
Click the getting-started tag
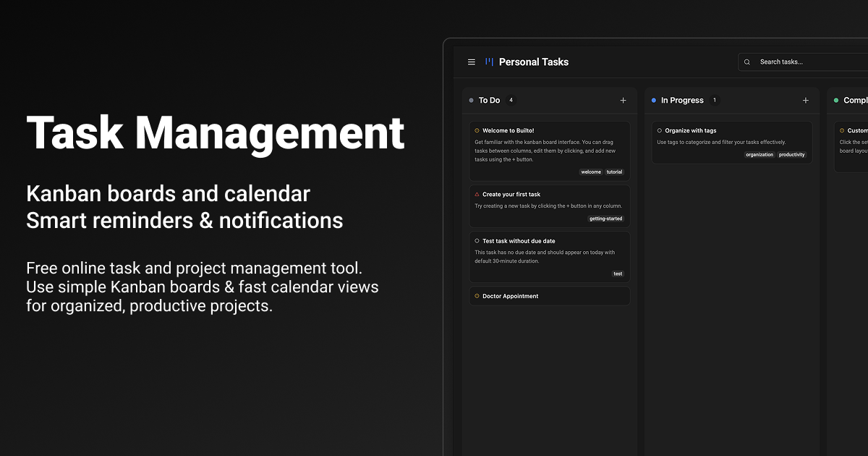point(606,219)
